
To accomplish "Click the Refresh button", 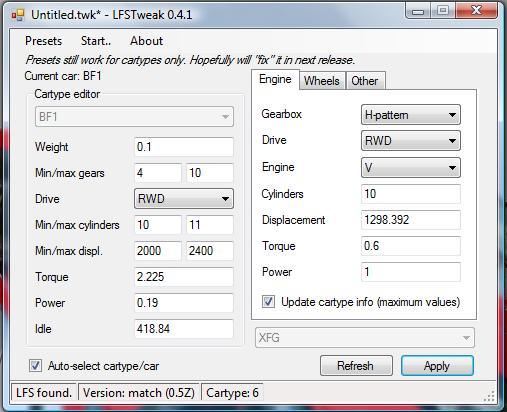I will point(356,366).
